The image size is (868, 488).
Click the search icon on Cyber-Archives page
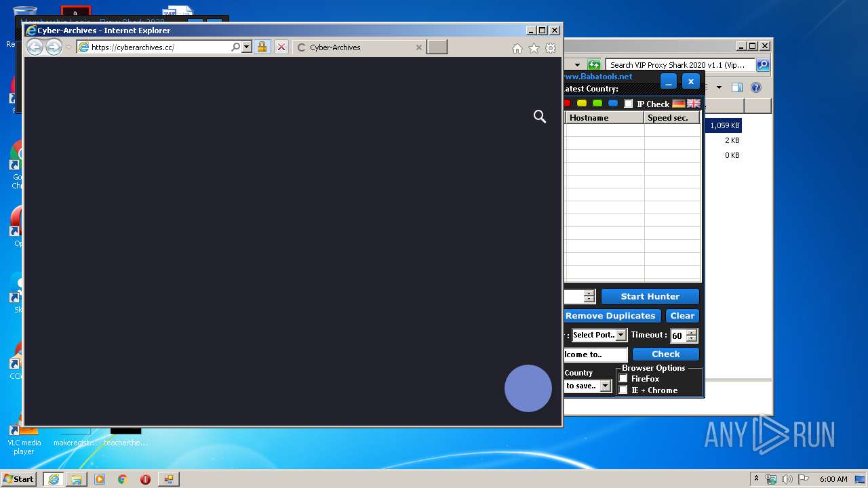(x=540, y=117)
